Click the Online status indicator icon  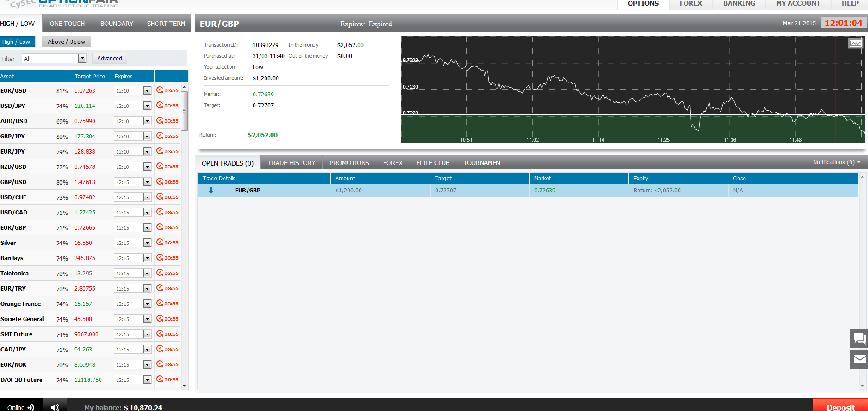30,407
